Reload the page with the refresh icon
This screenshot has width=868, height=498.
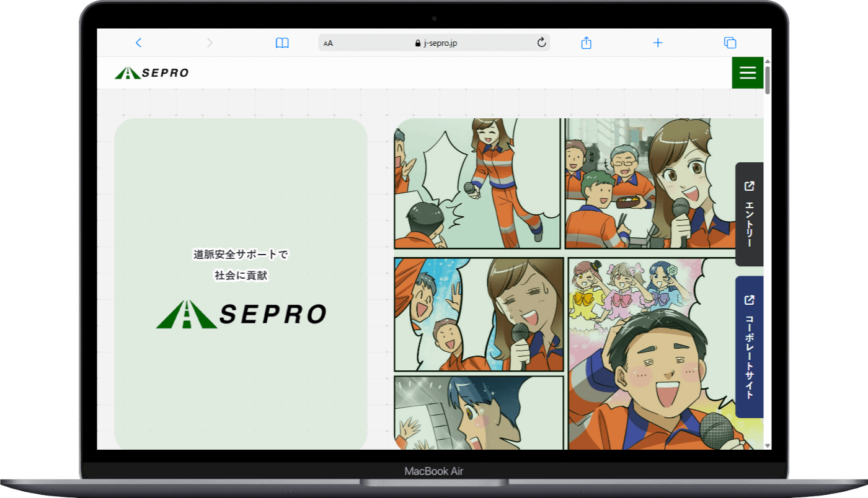click(x=541, y=43)
